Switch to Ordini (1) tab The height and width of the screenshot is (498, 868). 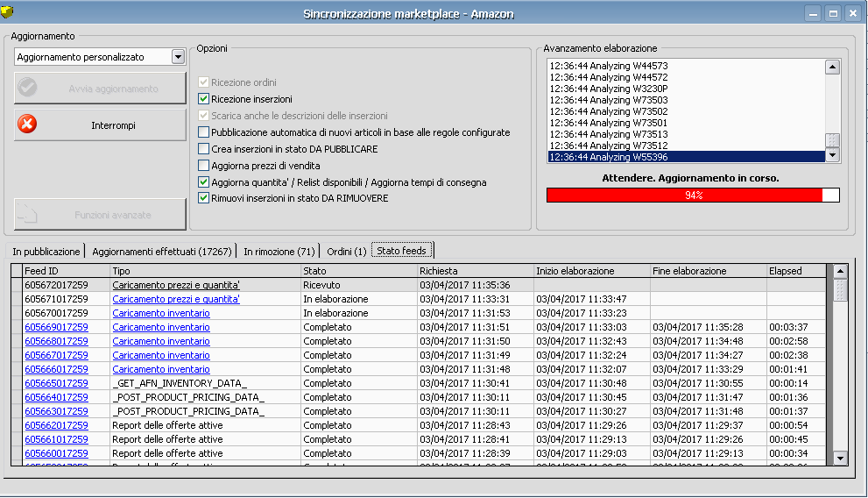(347, 252)
